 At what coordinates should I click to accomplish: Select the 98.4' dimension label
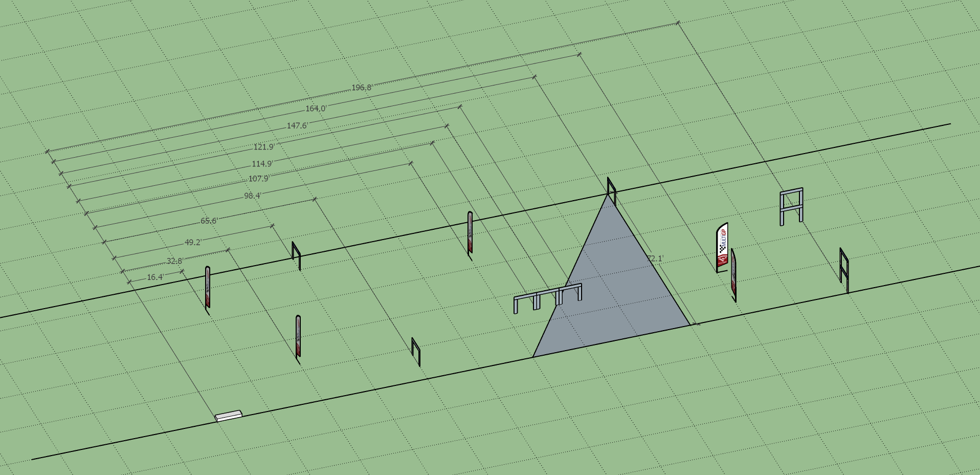point(253,196)
